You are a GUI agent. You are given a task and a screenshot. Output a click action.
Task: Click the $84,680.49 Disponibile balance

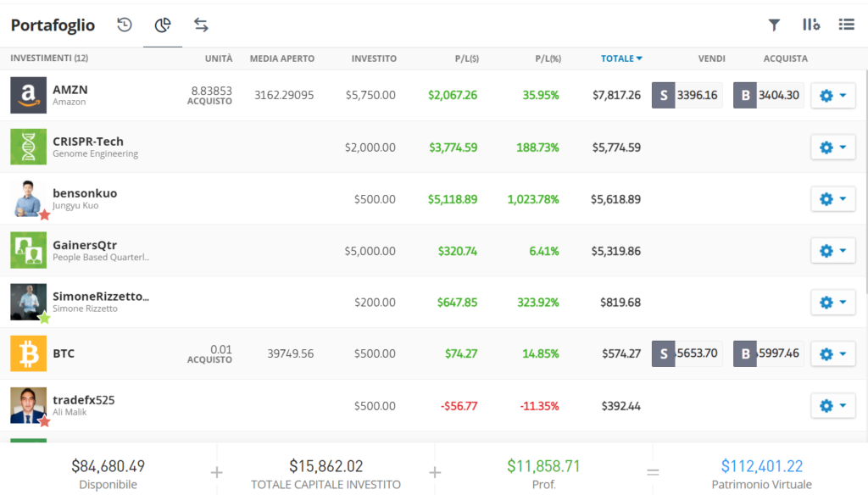[108, 466]
